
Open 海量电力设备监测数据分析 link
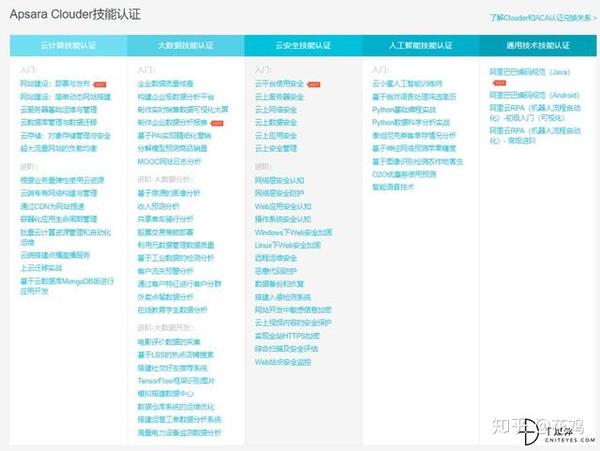point(179,433)
